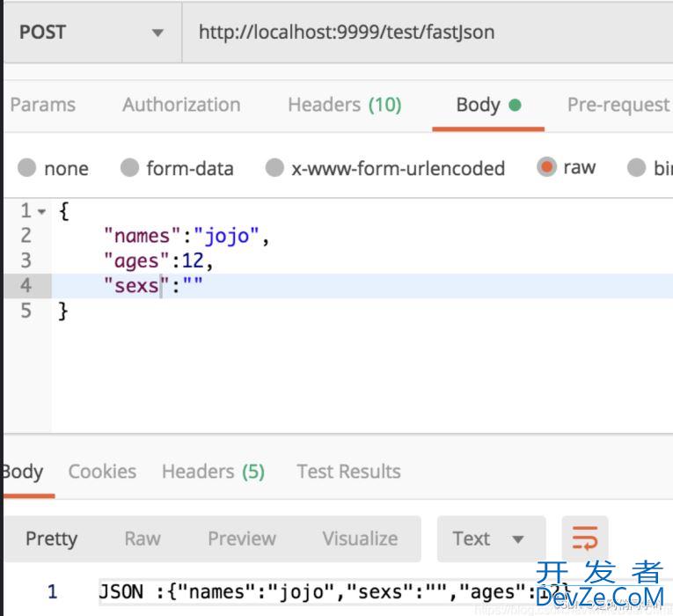Click the "ages":12 line in editor
The width and height of the screenshot is (673, 616).
[158, 261]
